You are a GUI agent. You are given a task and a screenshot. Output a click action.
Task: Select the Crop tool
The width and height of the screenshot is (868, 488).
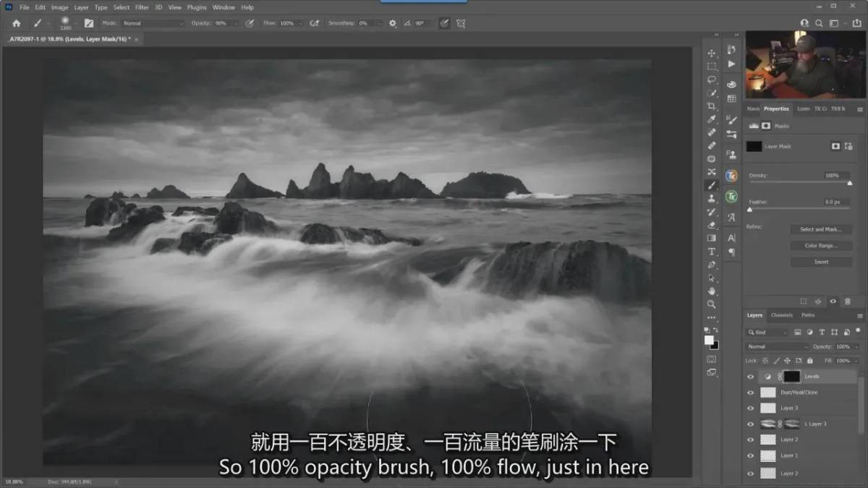coord(712,106)
